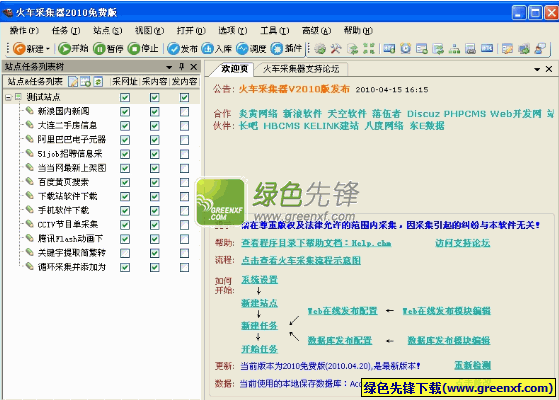The height and width of the screenshot is (400, 559).
Task: Toggle 采网址 checkbox for 新浪国内新闻
Action: point(125,112)
